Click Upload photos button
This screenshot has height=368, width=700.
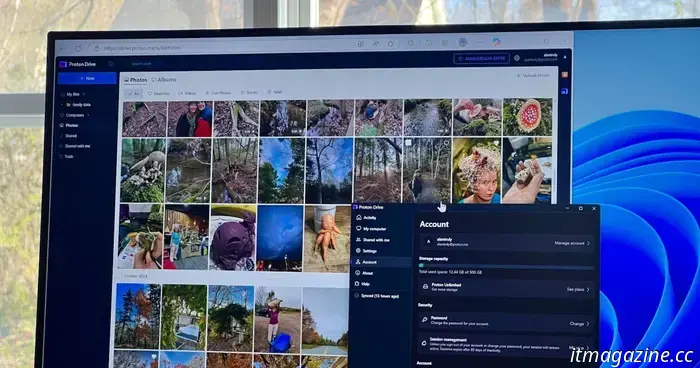point(533,75)
